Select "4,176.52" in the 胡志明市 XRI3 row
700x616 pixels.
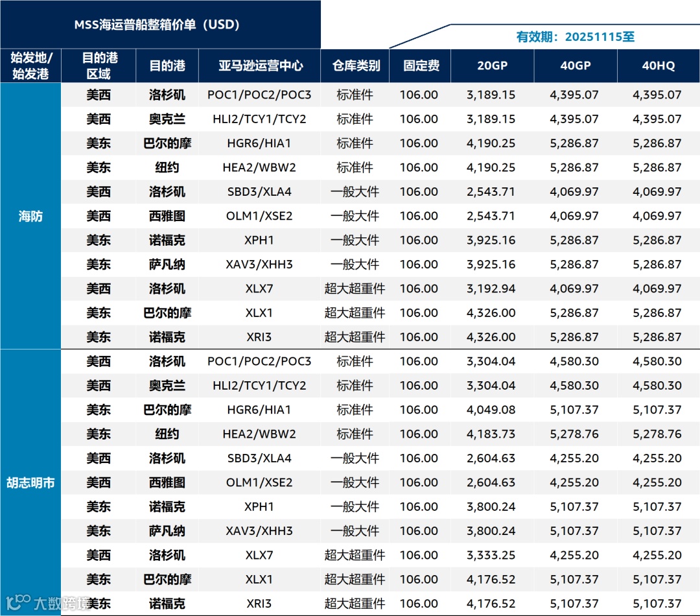491,604
